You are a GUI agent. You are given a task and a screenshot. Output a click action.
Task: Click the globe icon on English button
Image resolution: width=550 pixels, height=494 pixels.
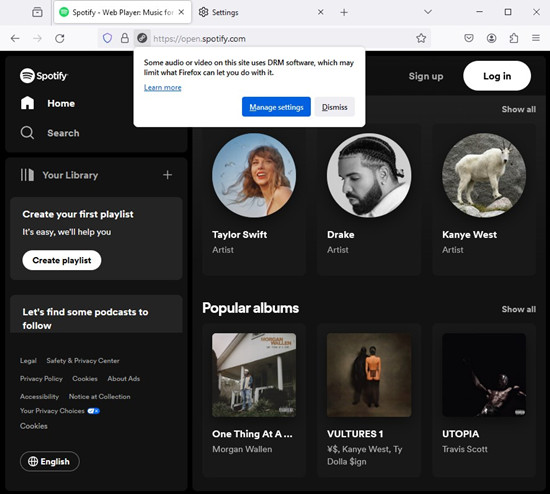tap(33, 461)
